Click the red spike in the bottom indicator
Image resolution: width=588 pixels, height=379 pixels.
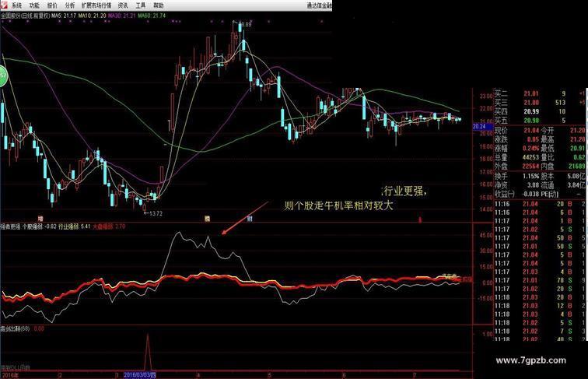point(148,352)
